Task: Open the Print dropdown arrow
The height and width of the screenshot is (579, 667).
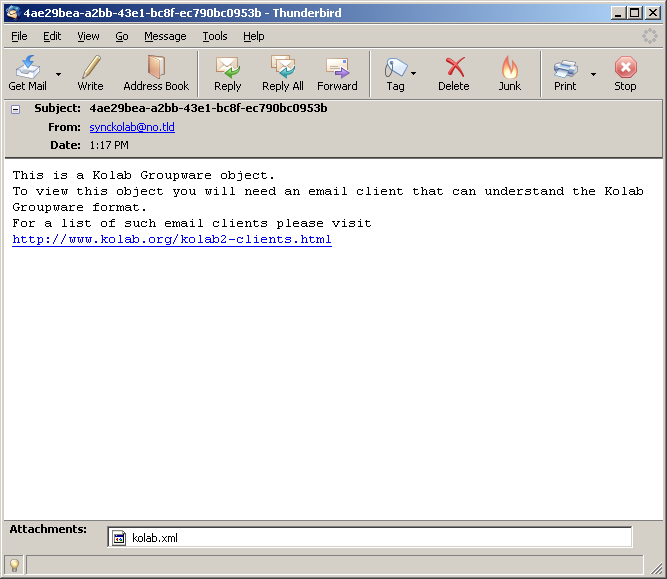Action: (593, 74)
